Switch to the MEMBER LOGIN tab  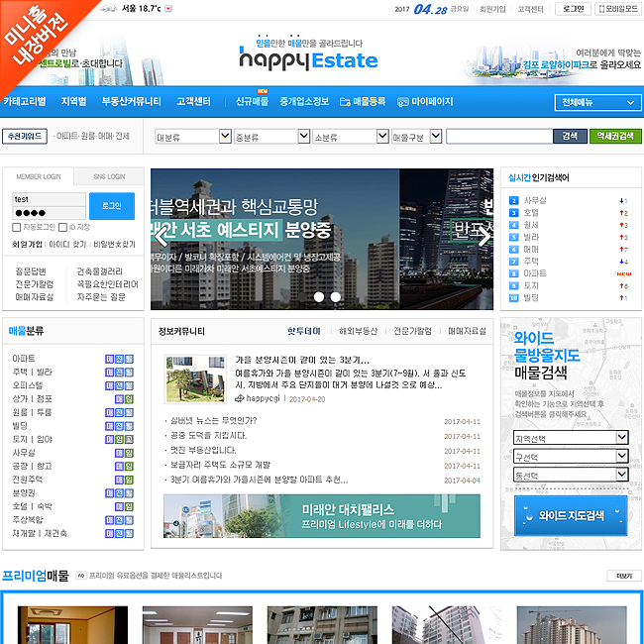[x=39, y=176]
